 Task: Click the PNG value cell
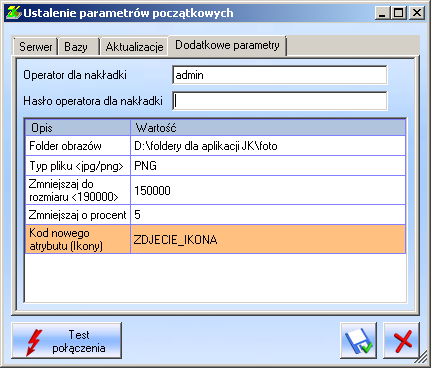coord(268,166)
